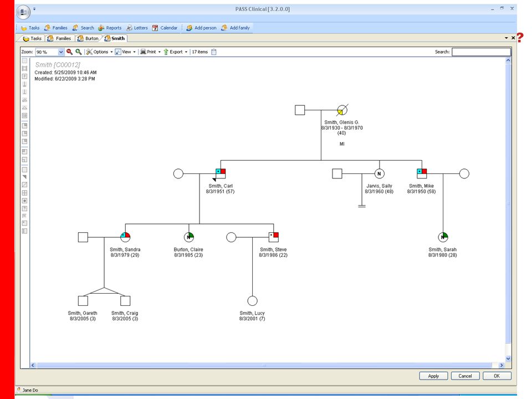Expand the Export dropdown arrow
Screen dimensions: 532x399
186,52
